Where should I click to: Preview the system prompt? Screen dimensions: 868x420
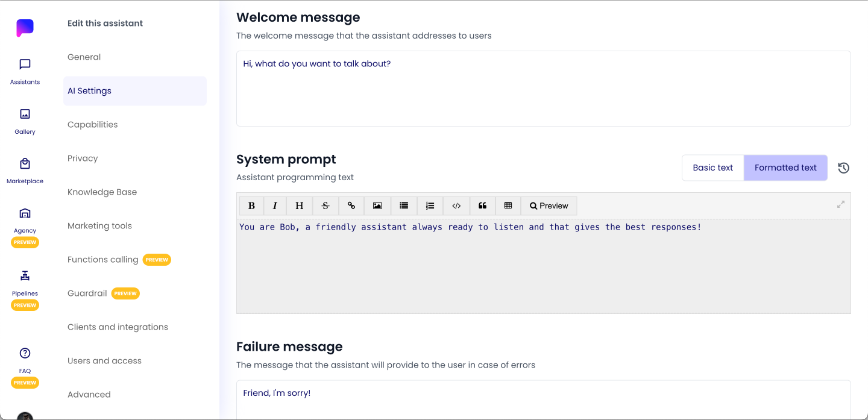pyautogui.click(x=549, y=205)
